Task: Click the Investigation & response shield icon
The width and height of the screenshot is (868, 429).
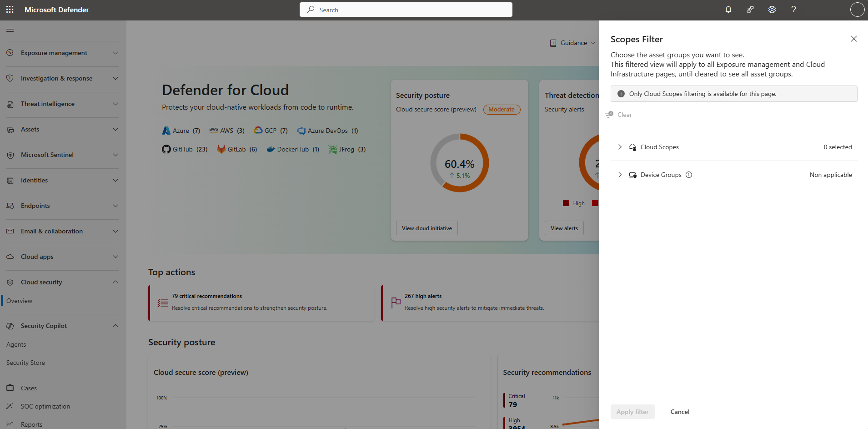Action: (10, 78)
